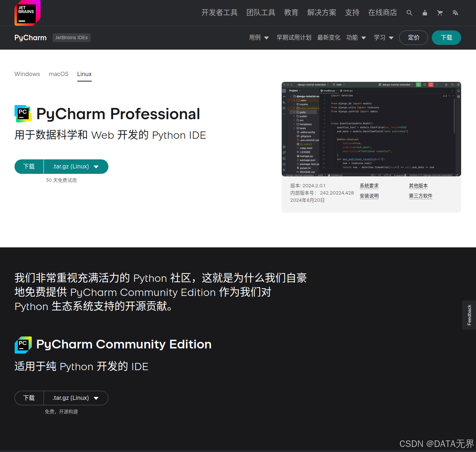476x452 pixels.
Task: Open the 支持 menu
Action: pyautogui.click(x=352, y=13)
